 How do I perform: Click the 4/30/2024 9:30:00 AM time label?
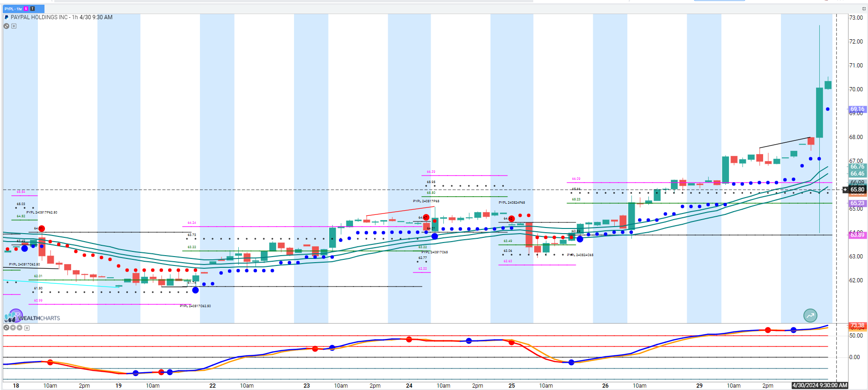pyautogui.click(x=819, y=385)
